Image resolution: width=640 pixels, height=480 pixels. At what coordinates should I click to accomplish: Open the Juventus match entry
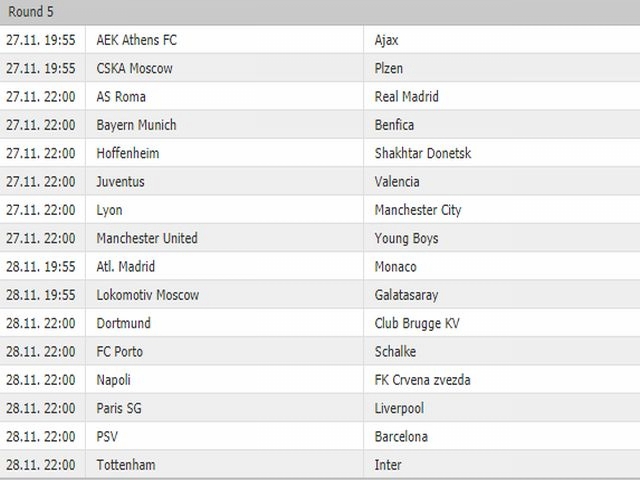(320, 181)
